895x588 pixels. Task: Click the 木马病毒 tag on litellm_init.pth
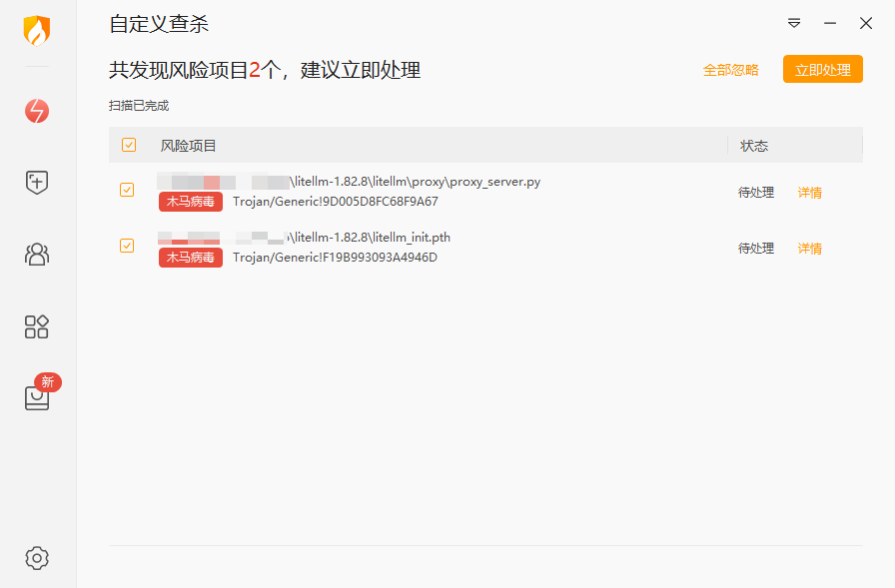click(190, 258)
